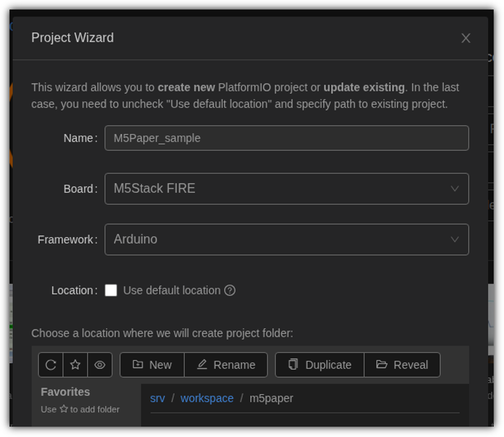Navigate to workspace in breadcrumb path
Screen dimensions: 504x437
(207, 398)
